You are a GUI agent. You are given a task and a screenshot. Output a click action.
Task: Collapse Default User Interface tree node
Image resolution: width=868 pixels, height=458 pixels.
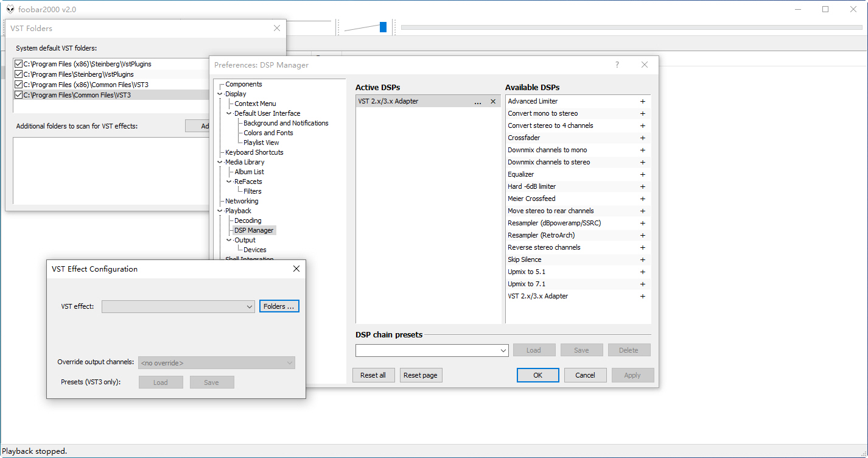(229, 113)
